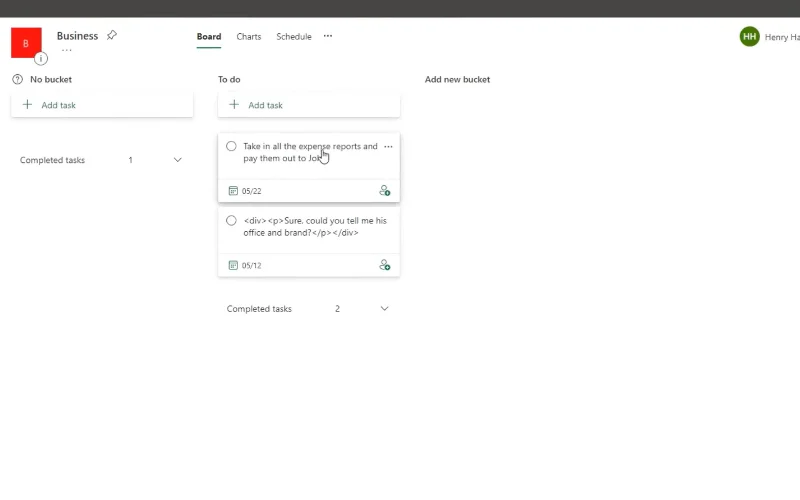Open plan info icon on logo
The height and width of the screenshot is (500, 800).
[41, 59]
